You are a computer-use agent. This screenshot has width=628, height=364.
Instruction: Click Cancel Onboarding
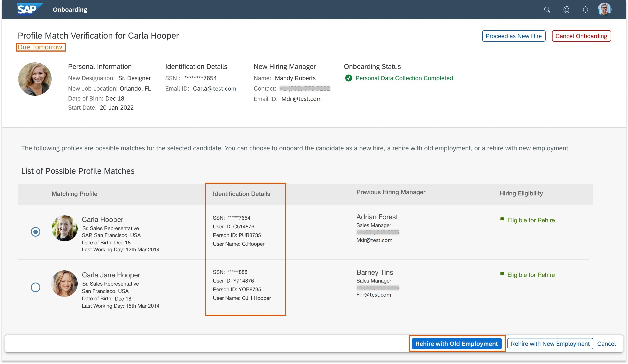click(581, 36)
